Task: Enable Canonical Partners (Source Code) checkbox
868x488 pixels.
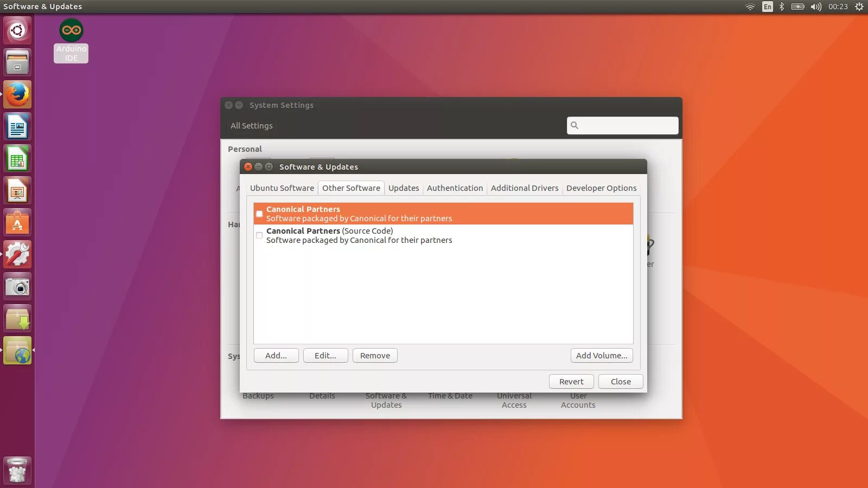Action: (x=259, y=235)
